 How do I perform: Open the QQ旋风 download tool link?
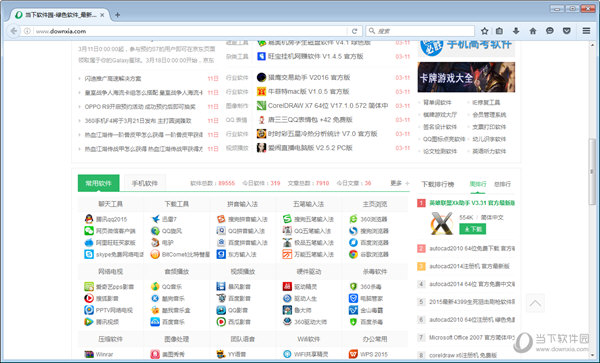[x=172, y=231]
